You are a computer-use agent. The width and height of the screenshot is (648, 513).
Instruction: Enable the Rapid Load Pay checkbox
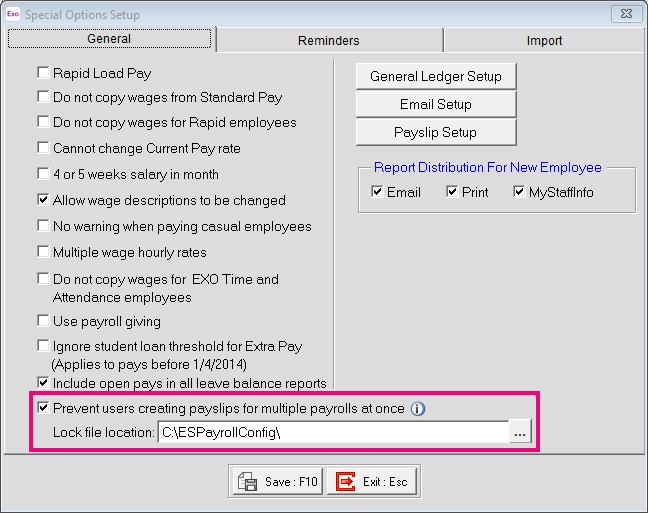click(x=43, y=72)
